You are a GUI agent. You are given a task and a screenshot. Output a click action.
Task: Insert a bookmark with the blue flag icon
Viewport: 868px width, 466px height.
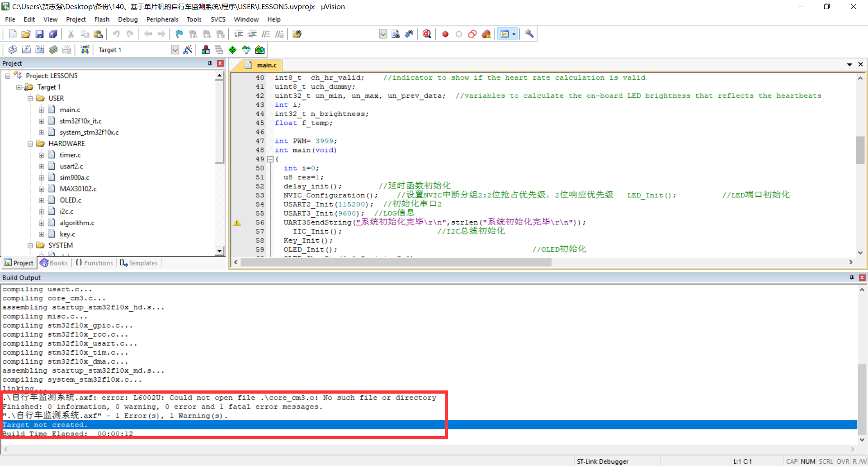click(179, 34)
